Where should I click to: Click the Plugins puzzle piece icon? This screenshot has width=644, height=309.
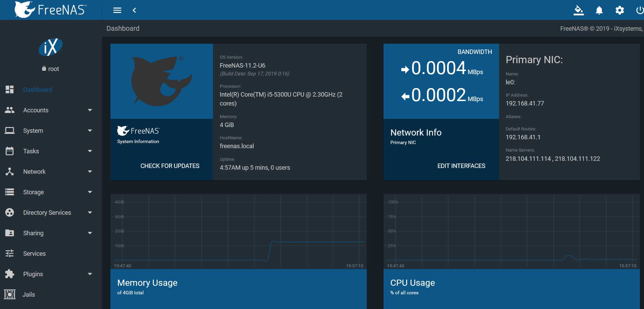10,274
